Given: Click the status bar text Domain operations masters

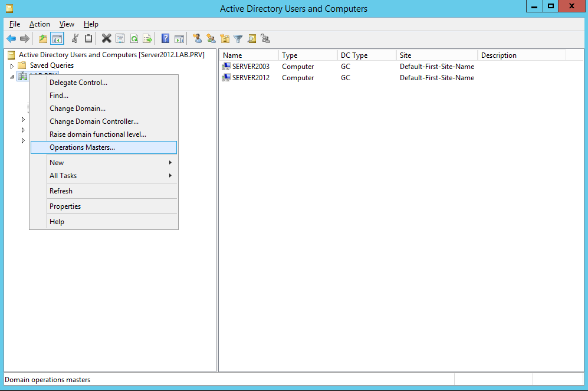Looking at the screenshot, I should [48, 380].
